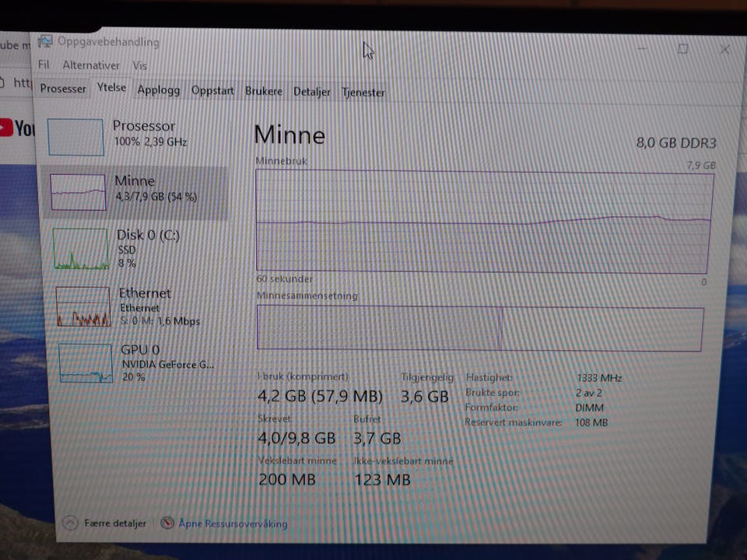Click the Ressursovervåking icon
The width and height of the screenshot is (747, 560).
click(167, 523)
